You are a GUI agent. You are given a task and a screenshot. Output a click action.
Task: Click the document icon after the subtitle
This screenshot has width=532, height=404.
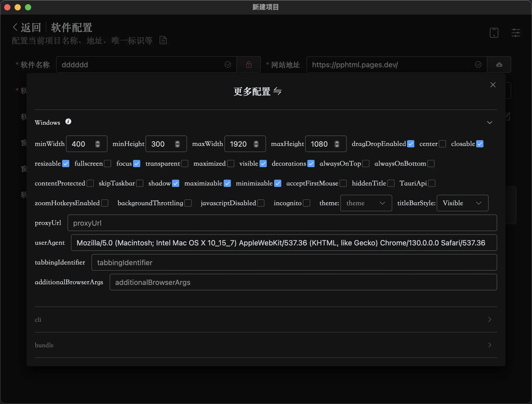click(163, 40)
